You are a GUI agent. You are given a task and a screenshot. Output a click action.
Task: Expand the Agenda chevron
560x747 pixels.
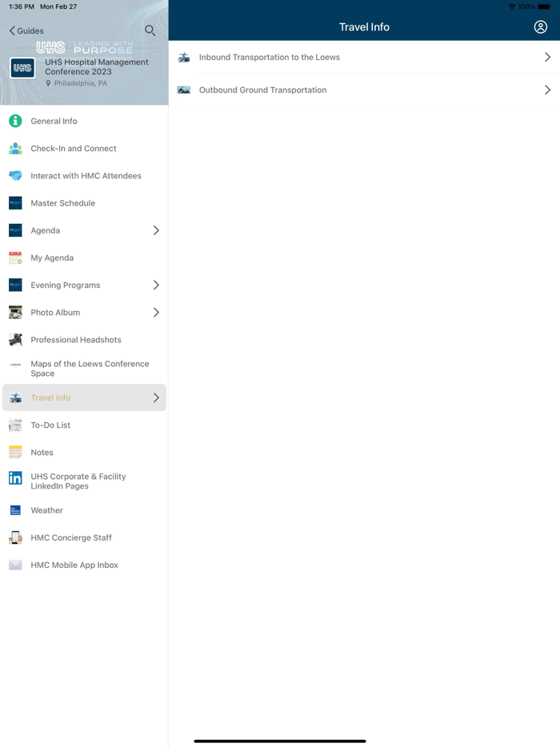156,230
